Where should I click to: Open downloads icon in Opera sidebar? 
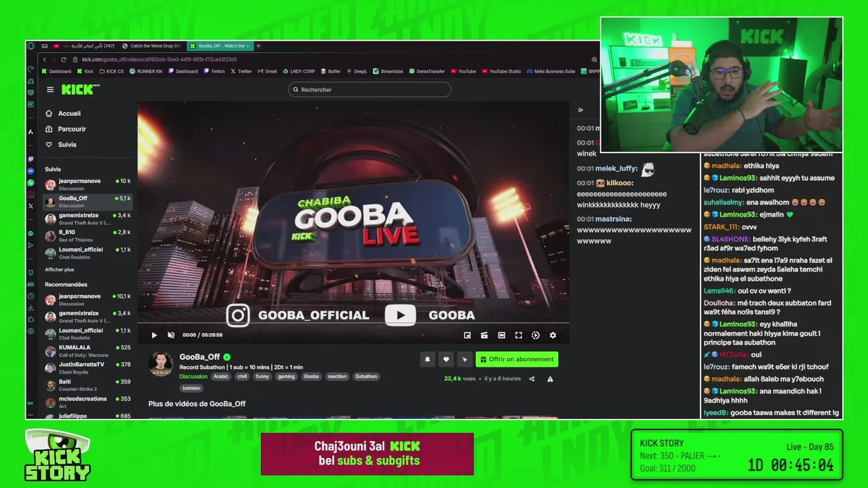coord(31,308)
